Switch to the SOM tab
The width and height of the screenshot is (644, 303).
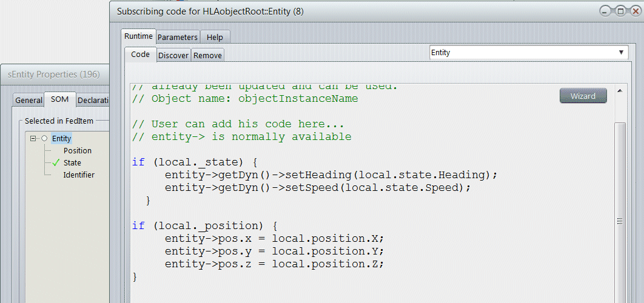point(59,100)
